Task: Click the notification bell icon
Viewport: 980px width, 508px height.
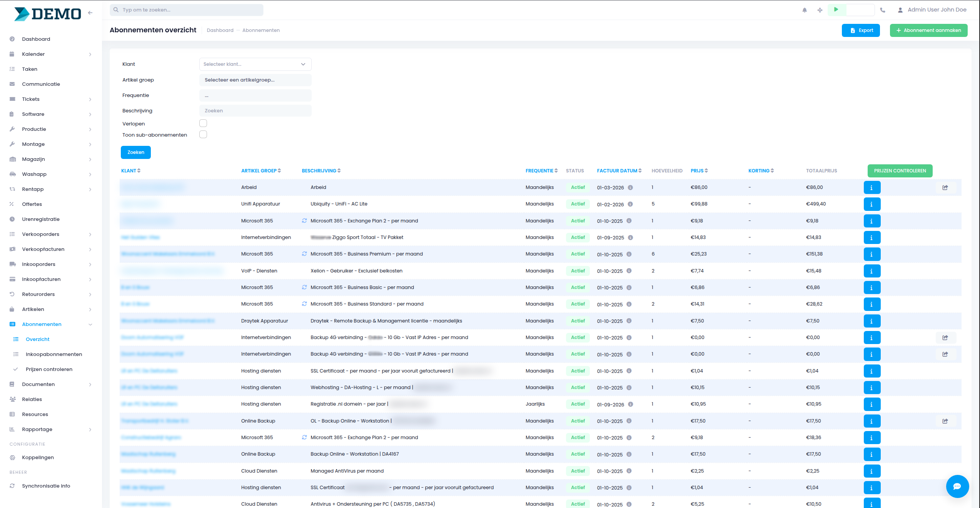Action: click(805, 10)
